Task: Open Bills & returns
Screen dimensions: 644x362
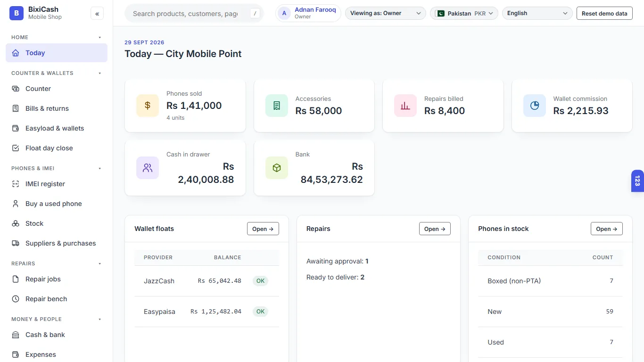Action: [57, 108]
